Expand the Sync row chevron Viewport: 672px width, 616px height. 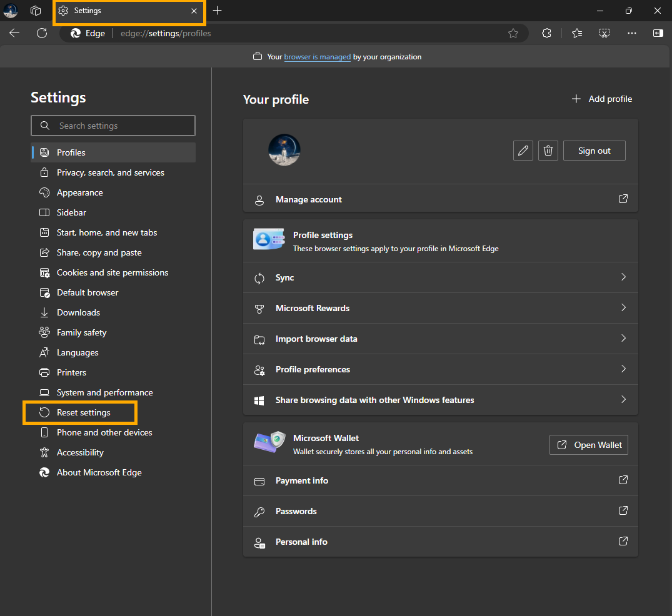point(624,277)
